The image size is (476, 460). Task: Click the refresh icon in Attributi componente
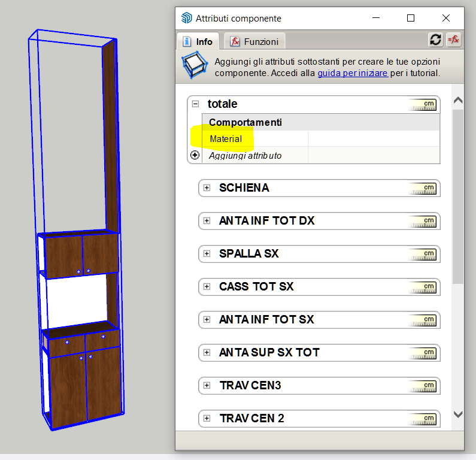[435, 40]
